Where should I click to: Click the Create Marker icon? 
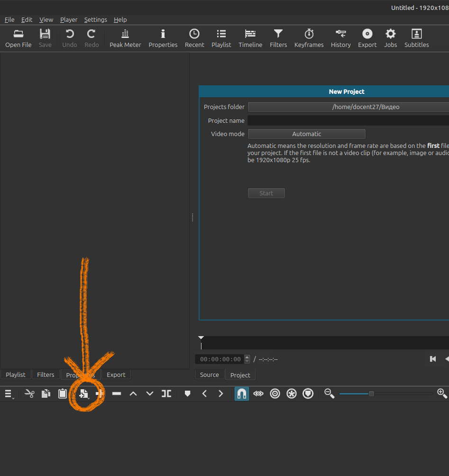click(187, 394)
